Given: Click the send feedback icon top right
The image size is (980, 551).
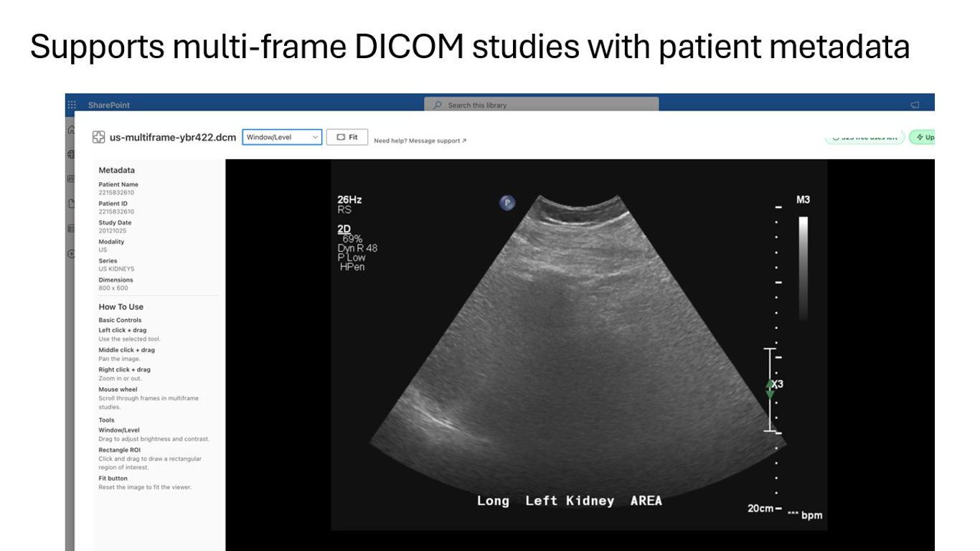Looking at the screenshot, I should pyautogui.click(x=914, y=105).
